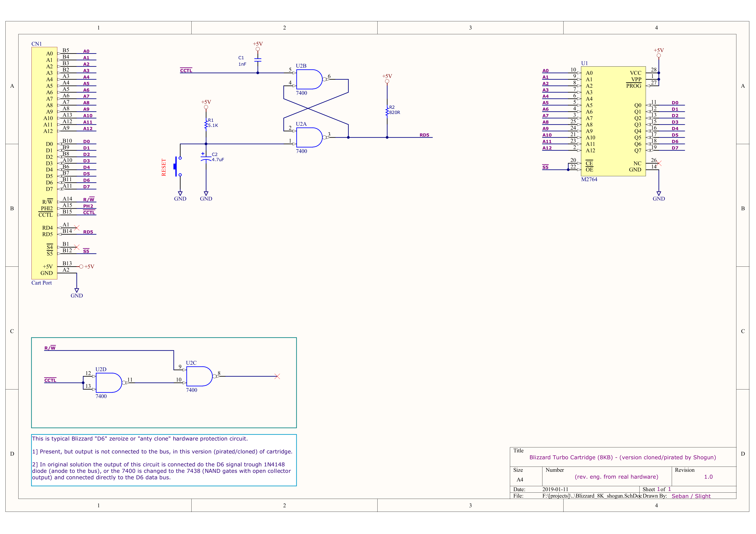Screen dimensions: 756x534
Task: Click the 7400 label under U2B
Action: pyautogui.click(x=301, y=93)
